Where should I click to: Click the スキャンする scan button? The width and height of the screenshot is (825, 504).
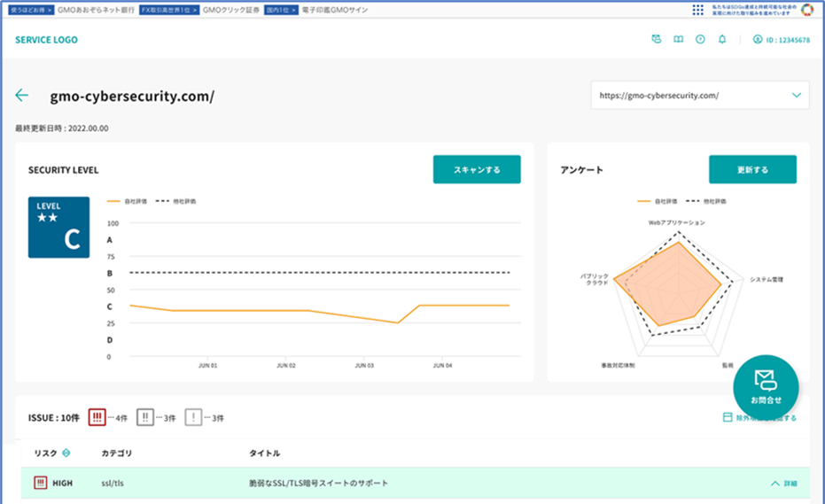477,169
